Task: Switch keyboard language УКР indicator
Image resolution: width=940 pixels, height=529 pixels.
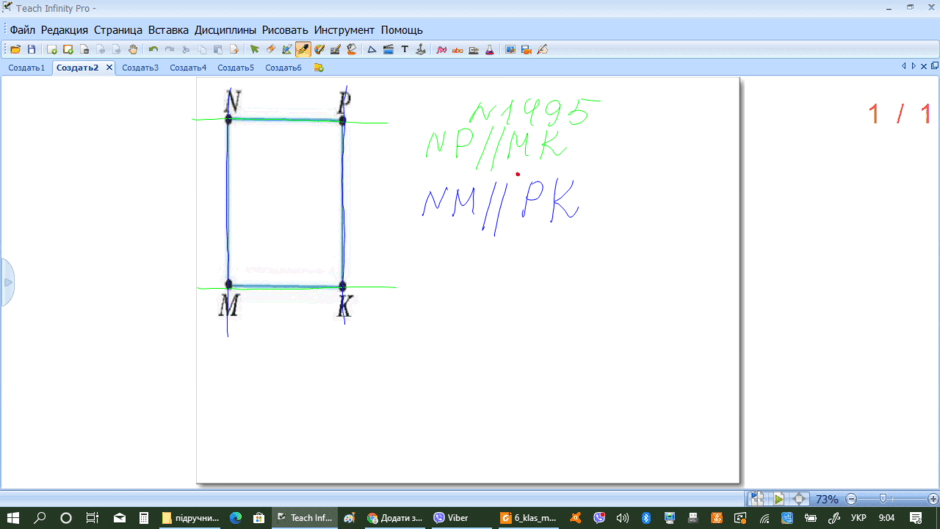Action: pos(858,518)
